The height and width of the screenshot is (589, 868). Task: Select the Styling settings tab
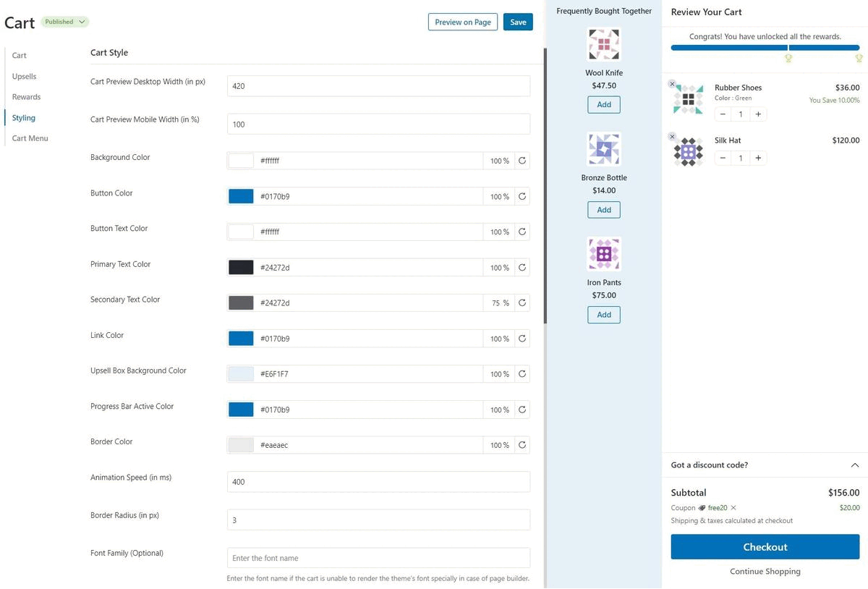point(24,118)
